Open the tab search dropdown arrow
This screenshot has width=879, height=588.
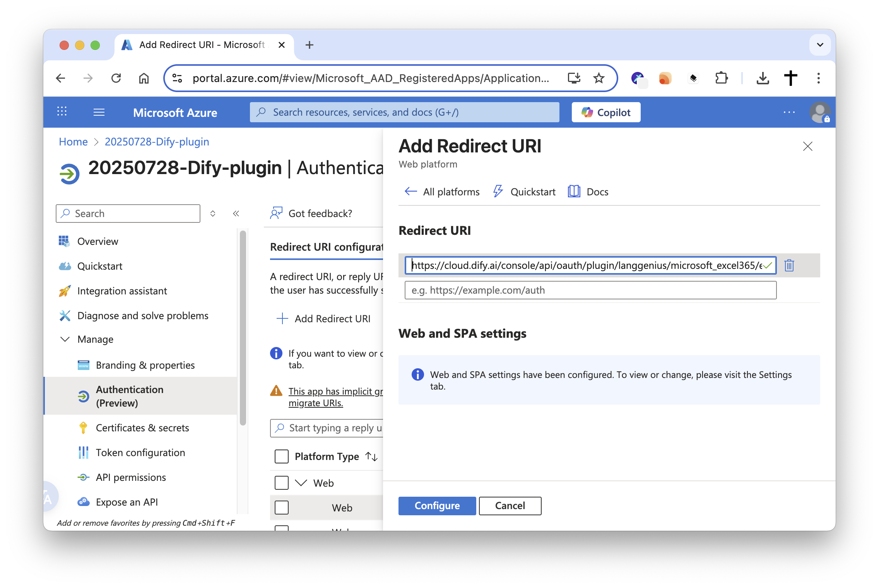pyautogui.click(x=820, y=45)
